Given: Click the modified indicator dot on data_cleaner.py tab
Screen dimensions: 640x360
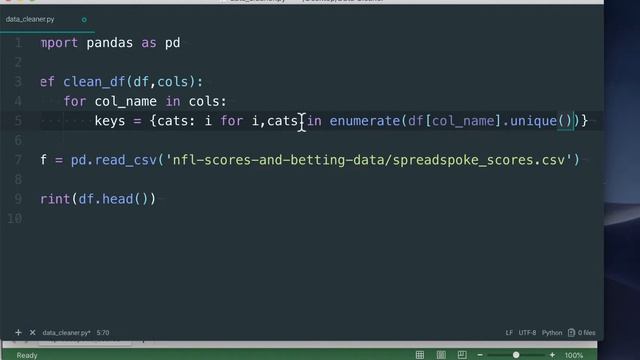Looking at the screenshot, I should pos(84,20).
